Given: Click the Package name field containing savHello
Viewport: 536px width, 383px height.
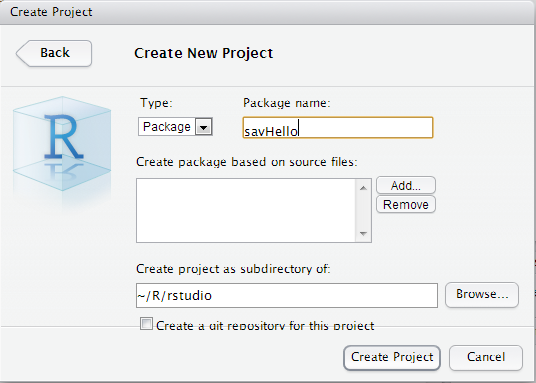Looking at the screenshot, I should [338, 128].
